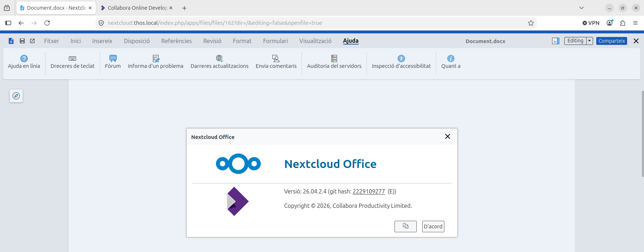This screenshot has height=252, width=644.
Task: Open Darreres actualitzacions
Action: (219, 62)
